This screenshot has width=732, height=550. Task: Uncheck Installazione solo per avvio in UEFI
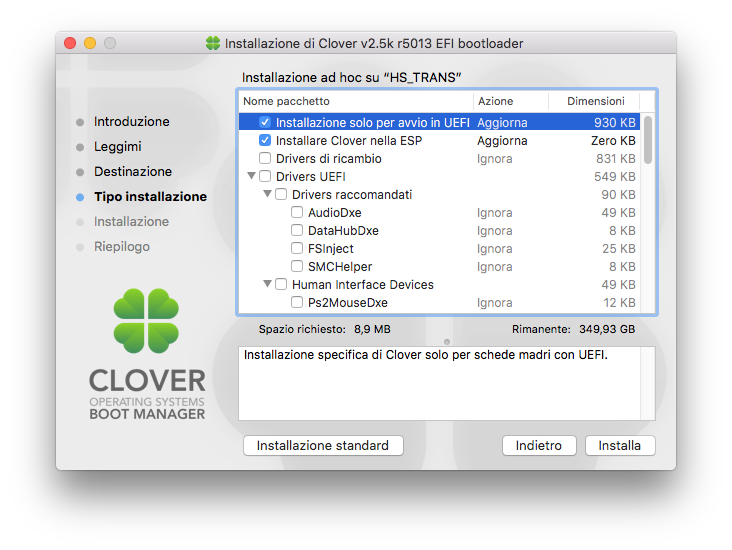(x=265, y=122)
